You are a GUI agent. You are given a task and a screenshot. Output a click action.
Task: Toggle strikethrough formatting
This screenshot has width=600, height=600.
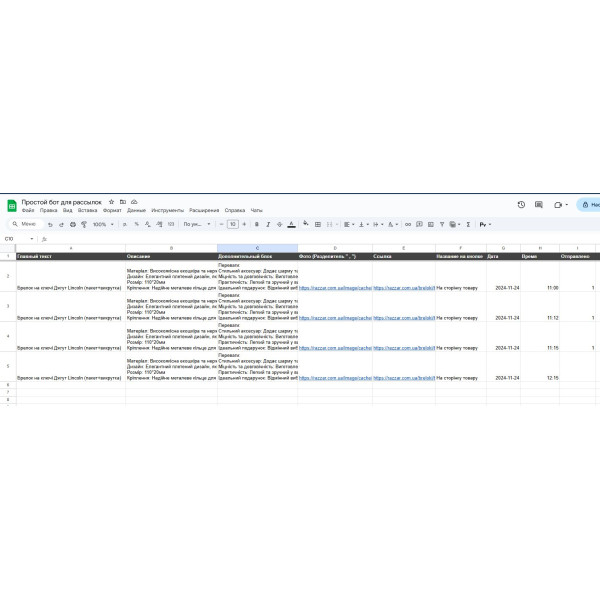tap(280, 224)
